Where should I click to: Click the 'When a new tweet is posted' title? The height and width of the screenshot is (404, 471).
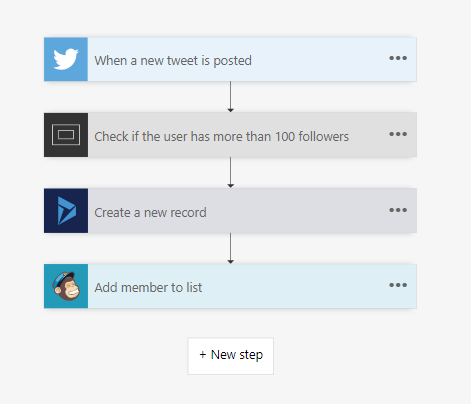173,61
